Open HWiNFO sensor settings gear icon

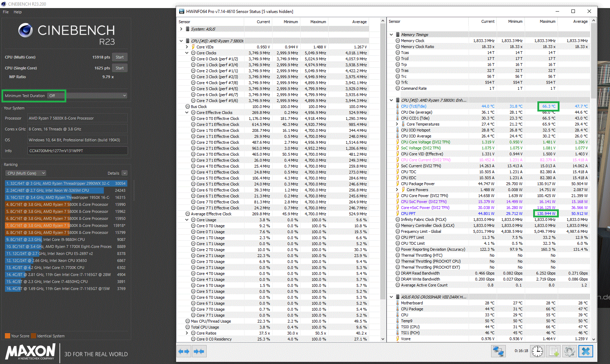(x=569, y=351)
